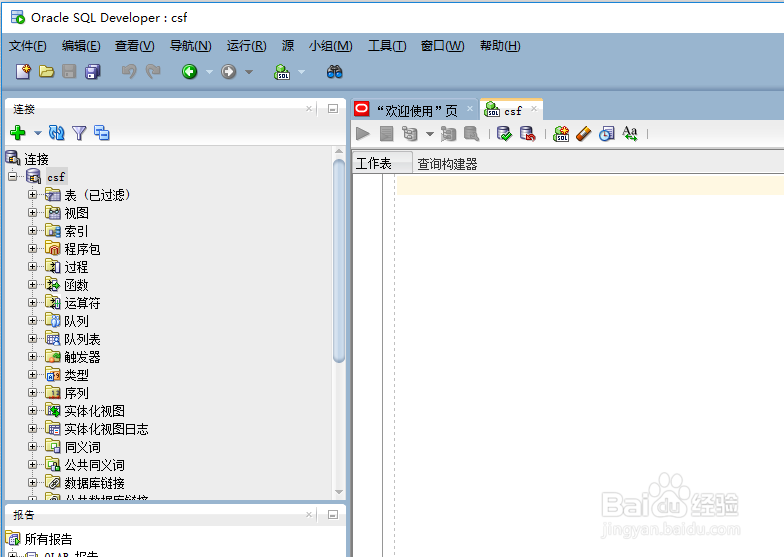Click the binoculars Find DB Object icon
The width and height of the screenshot is (784, 557).
[334, 72]
